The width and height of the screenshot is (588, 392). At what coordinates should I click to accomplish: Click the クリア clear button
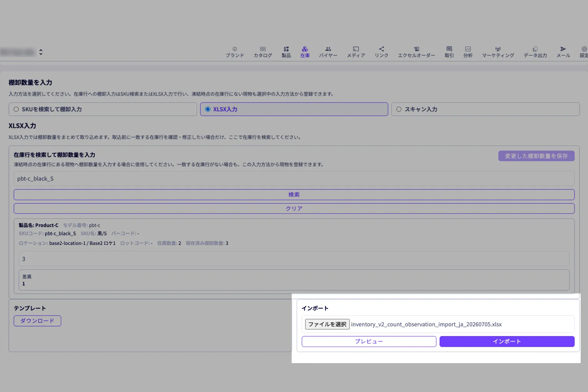pyautogui.click(x=294, y=208)
